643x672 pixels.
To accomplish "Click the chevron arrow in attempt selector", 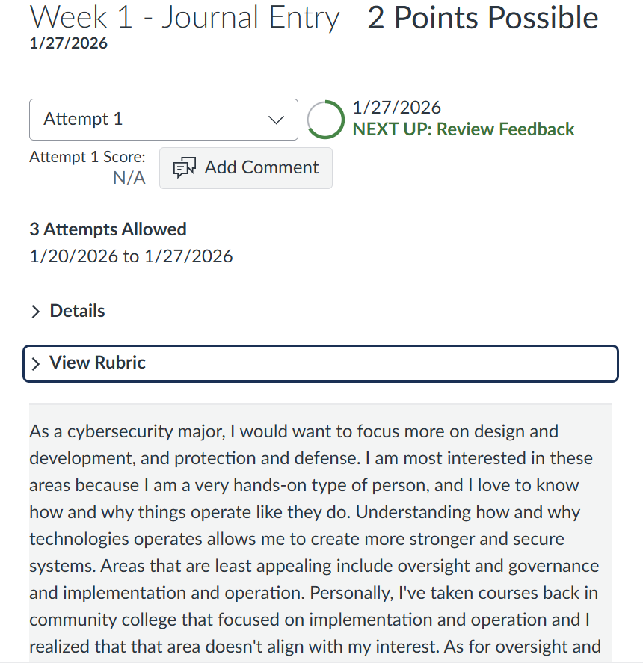I will click(x=276, y=120).
